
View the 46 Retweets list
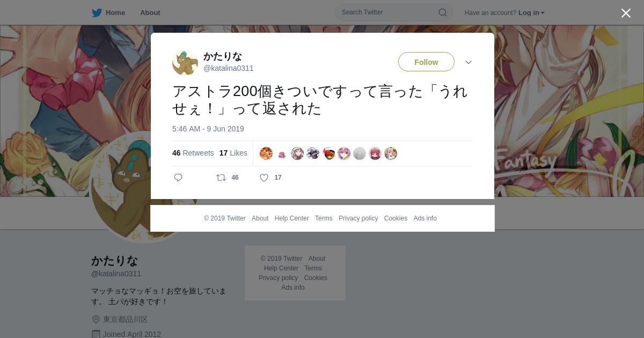[193, 153]
